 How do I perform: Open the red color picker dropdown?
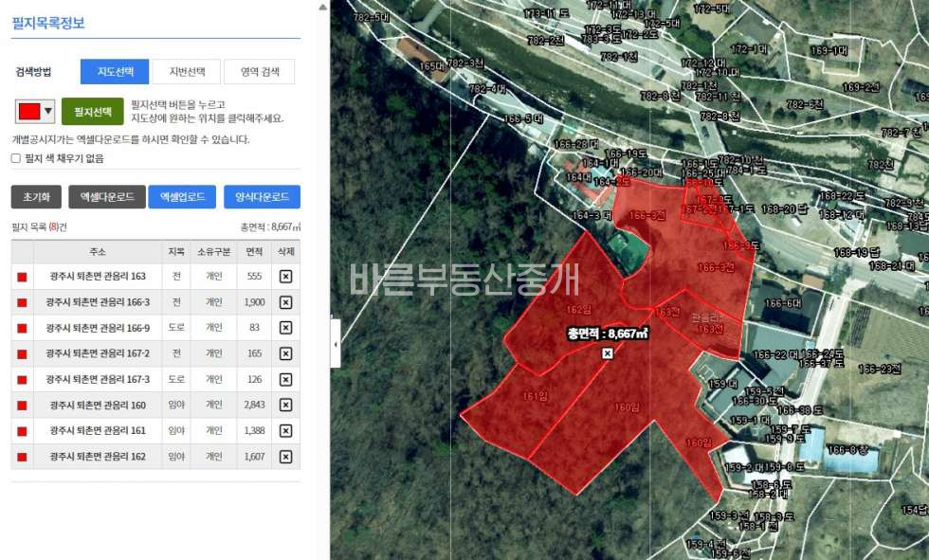[x=35, y=111]
